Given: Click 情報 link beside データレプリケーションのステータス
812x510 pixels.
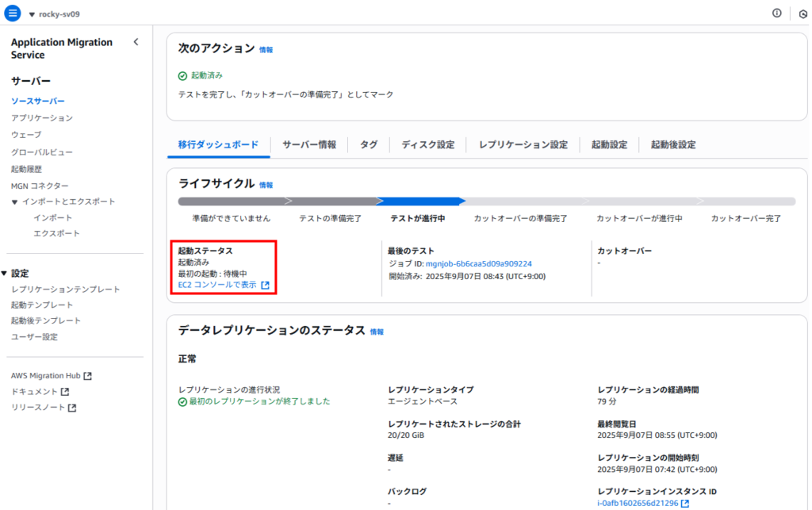Looking at the screenshot, I should (377, 332).
